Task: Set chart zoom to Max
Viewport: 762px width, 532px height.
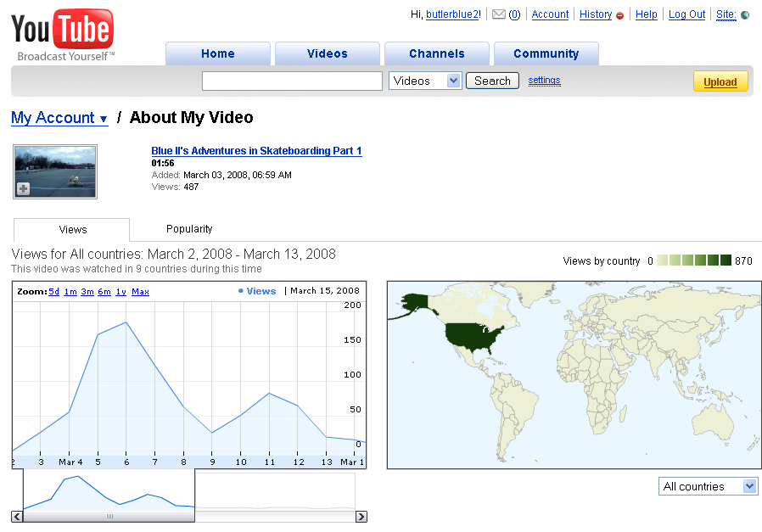Action: (x=141, y=292)
